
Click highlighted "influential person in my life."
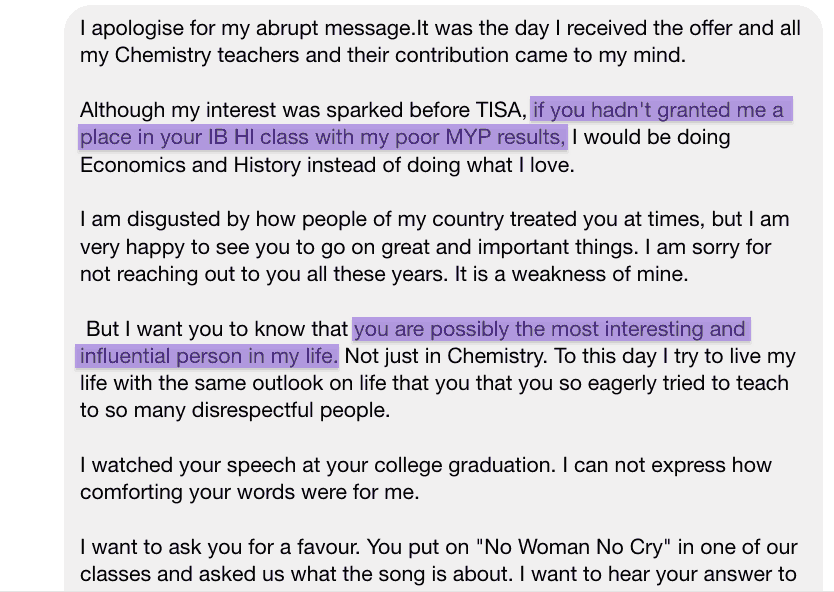[209, 356]
